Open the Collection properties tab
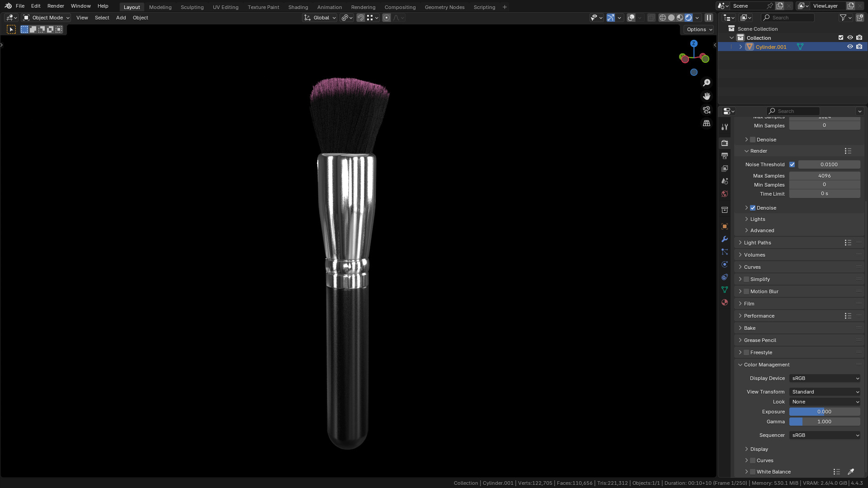This screenshot has width=868, height=488. click(725, 210)
